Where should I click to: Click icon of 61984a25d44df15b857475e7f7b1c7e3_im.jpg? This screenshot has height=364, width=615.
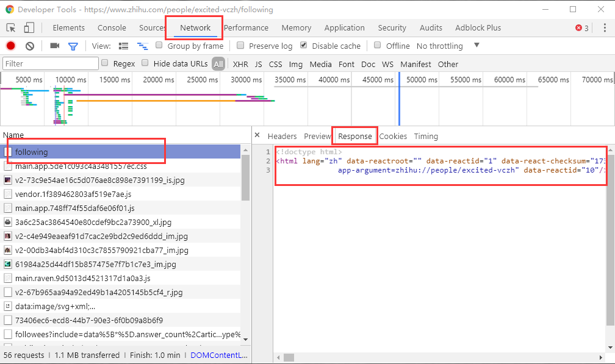(x=7, y=264)
